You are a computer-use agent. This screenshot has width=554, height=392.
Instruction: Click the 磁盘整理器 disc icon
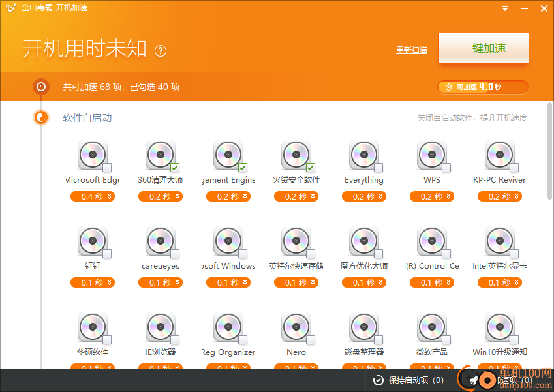[x=364, y=327]
